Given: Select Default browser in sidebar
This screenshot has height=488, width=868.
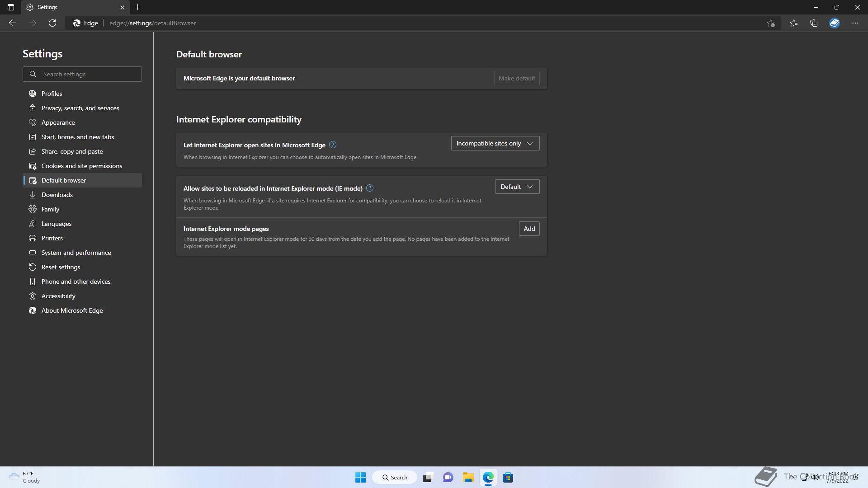Looking at the screenshot, I should click(x=82, y=180).
